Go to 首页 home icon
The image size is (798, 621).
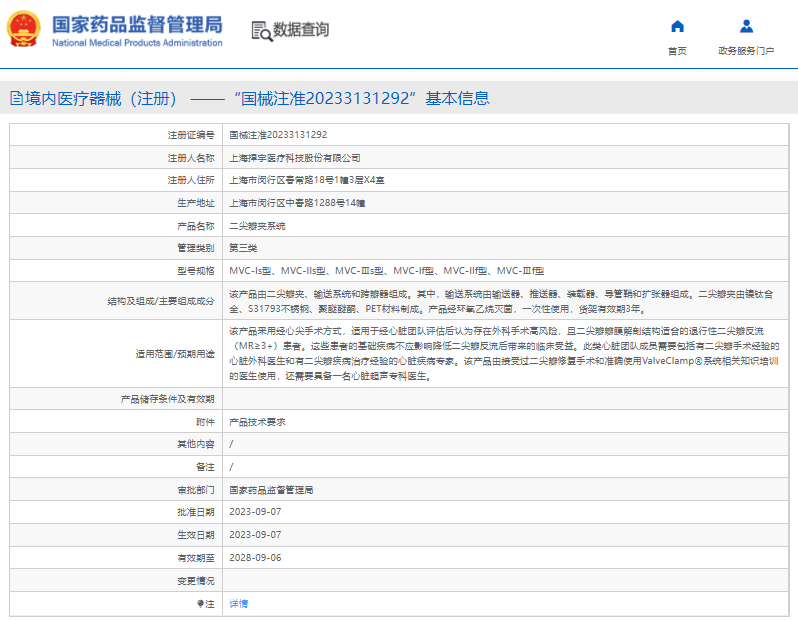(677, 26)
